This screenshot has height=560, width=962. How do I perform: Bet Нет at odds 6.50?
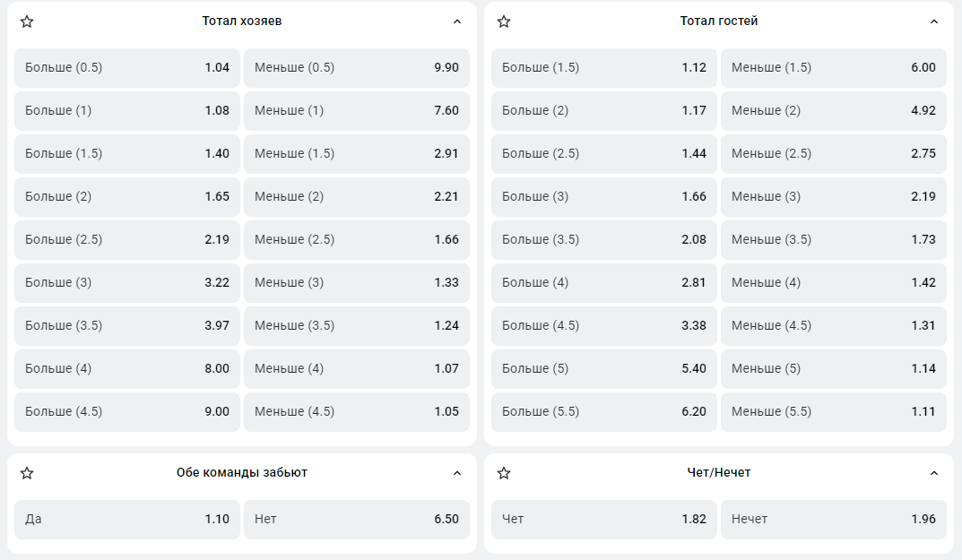click(357, 520)
